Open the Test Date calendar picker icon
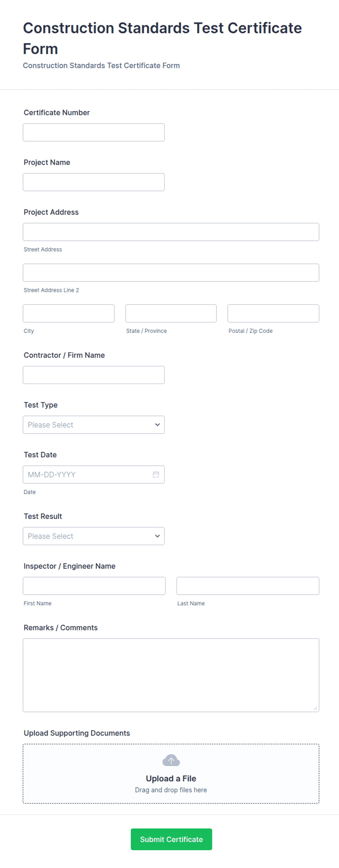Screen dimensions: 339x868 [x=156, y=475]
